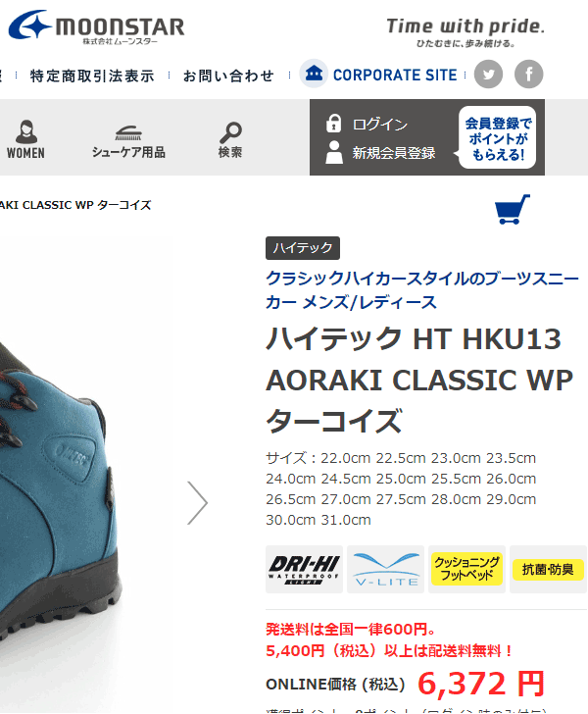Click the 新規会員登録 link
Screen dimensions: 588x714
click(394, 153)
